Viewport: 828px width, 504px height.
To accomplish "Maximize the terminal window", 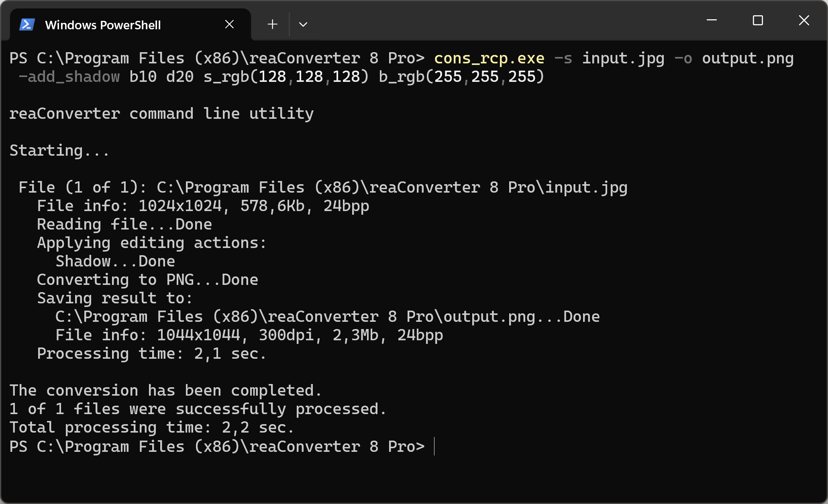I will (x=758, y=20).
